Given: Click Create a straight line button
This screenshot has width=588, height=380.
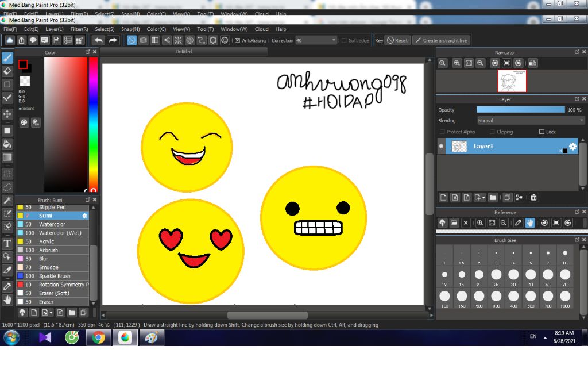Looking at the screenshot, I should point(442,40).
